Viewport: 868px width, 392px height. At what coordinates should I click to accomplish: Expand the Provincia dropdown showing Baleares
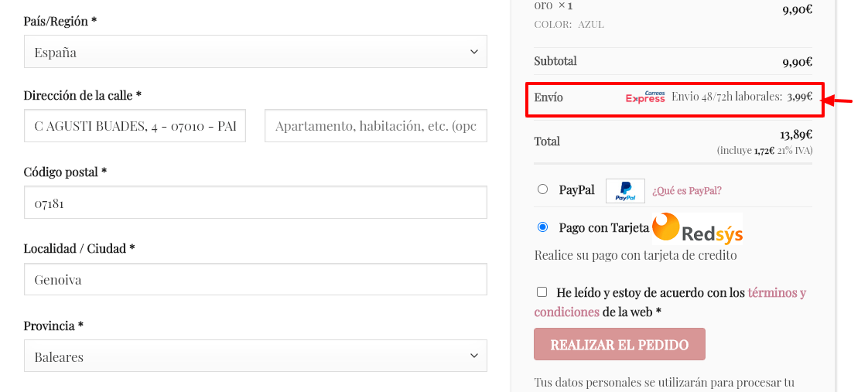tap(255, 356)
